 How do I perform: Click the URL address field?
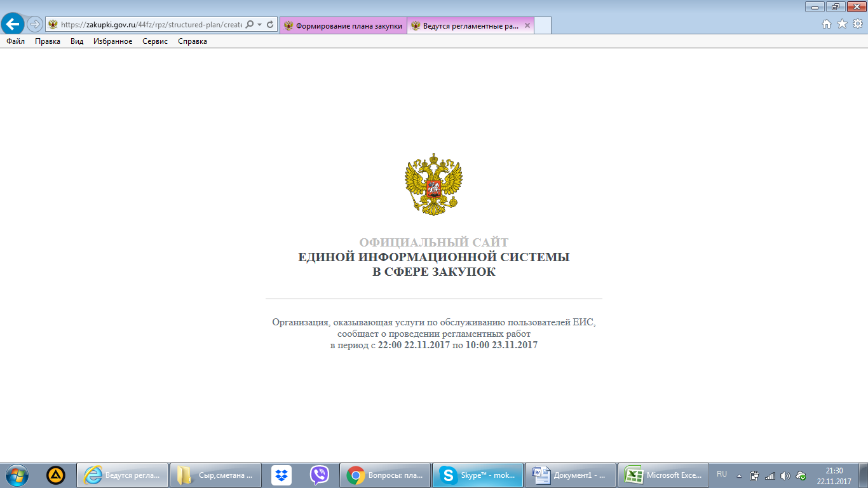point(151,25)
